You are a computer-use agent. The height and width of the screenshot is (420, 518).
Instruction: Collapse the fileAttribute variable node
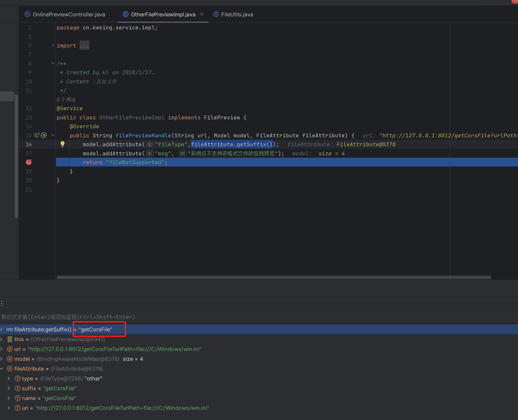(x=2, y=369)
